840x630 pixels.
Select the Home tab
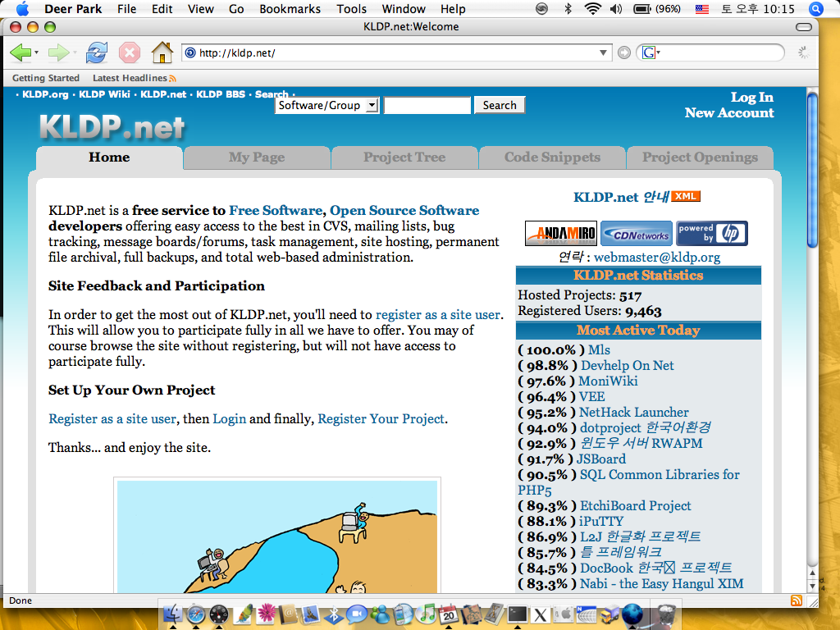(x=109, y=157)
